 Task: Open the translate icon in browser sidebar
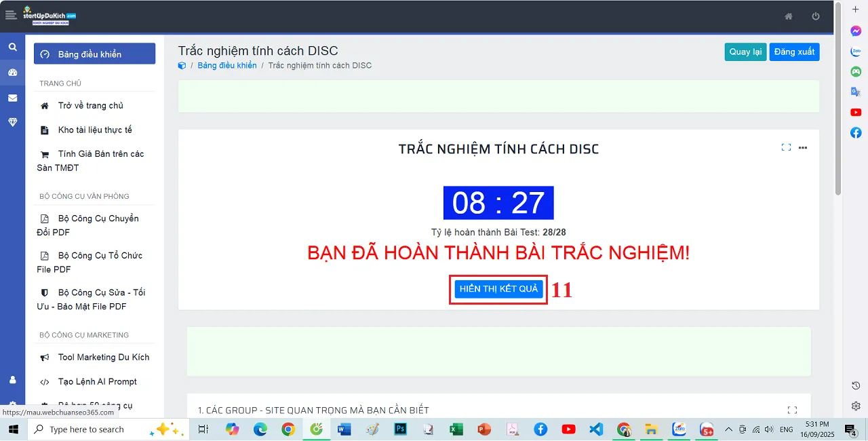[856, 92]
